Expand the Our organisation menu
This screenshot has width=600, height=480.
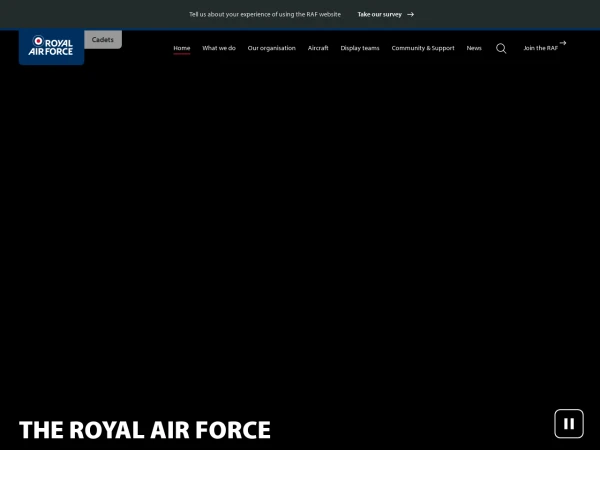[x=271, y=48]
